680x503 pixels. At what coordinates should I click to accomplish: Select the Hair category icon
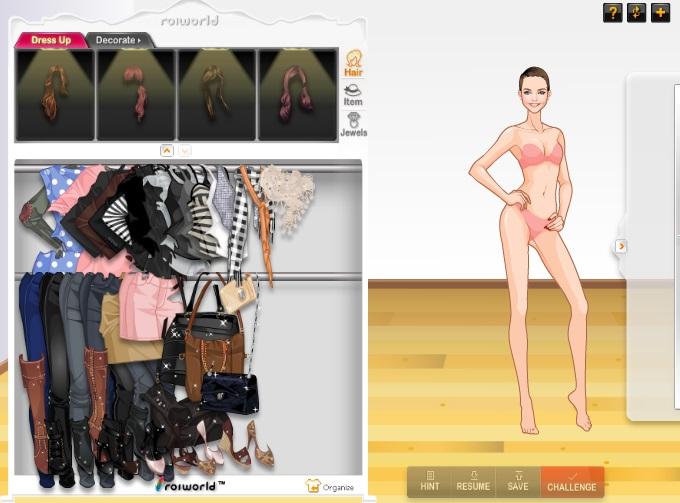353,64
